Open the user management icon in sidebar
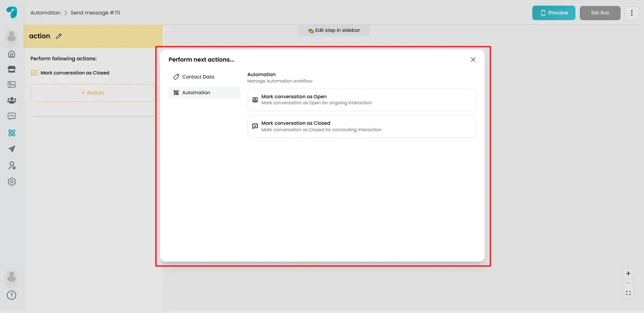Screen dimensions: 644x313 (x=12, y=165)
